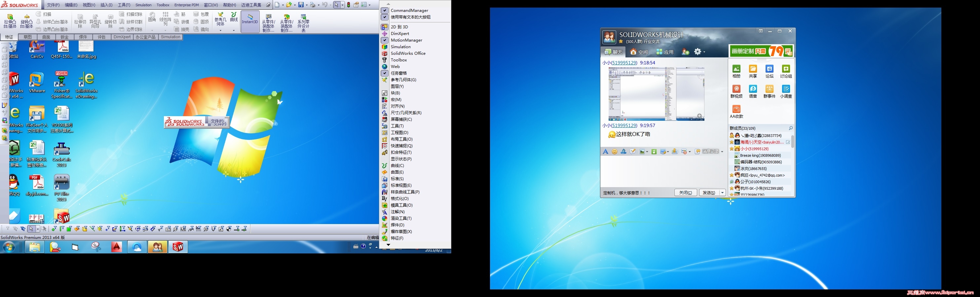Click the invite member icon in QQ group

point(685,52)
